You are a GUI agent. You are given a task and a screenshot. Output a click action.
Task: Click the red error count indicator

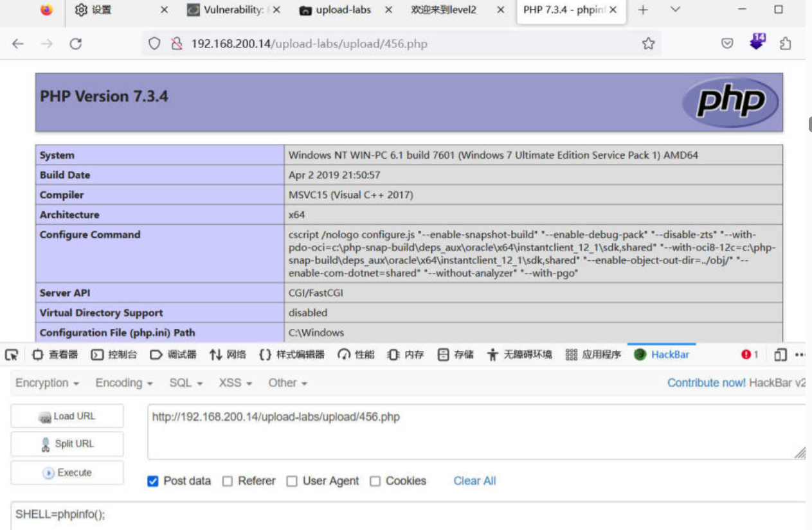[x=750, y=355]
